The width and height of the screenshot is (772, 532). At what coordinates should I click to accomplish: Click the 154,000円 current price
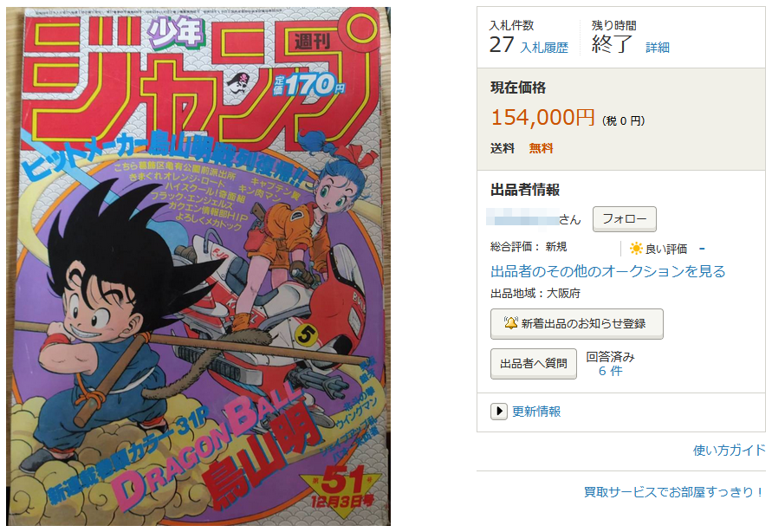click(x=542, y=118)
